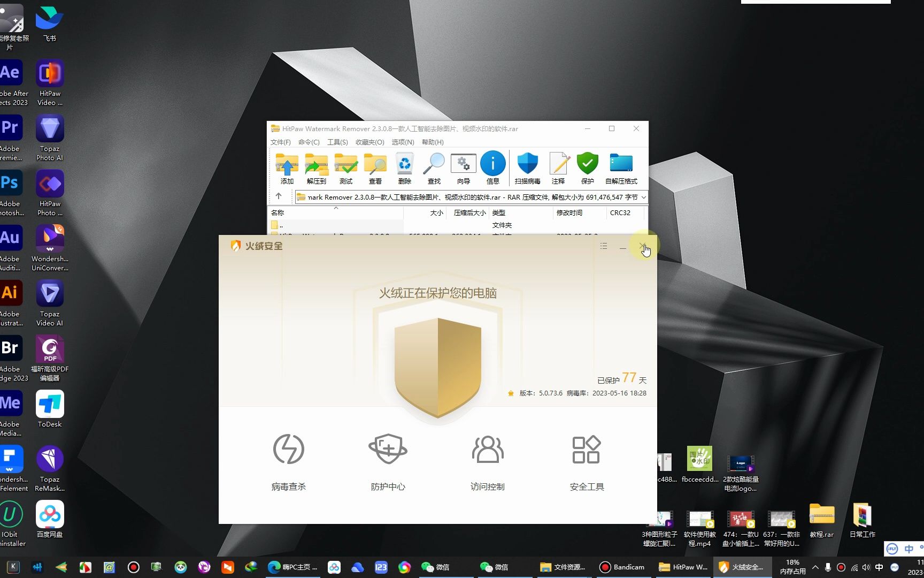Click the 删除 (Delete) recycle icon

[405, 168]
